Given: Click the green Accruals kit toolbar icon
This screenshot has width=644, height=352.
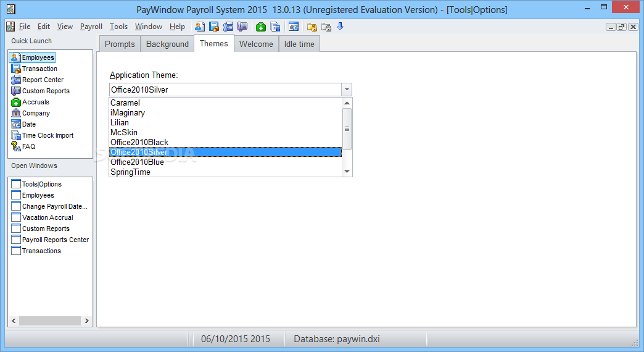Looking at the screenshot, I should coord(261,27).
